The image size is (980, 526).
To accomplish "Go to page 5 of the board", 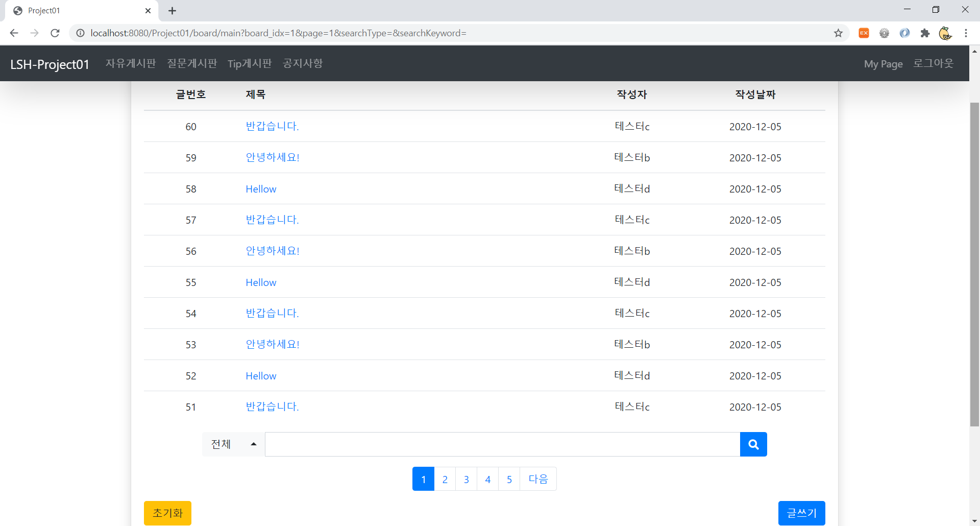I will (509, 479).
